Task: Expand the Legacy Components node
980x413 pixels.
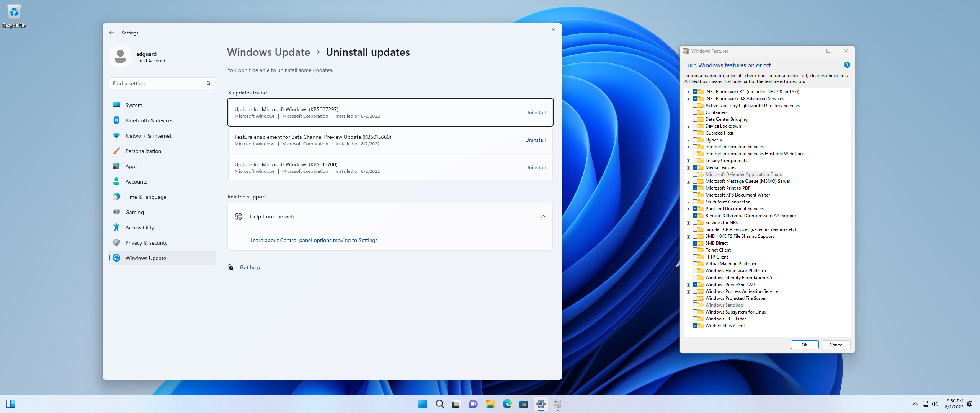Action: 688,161
